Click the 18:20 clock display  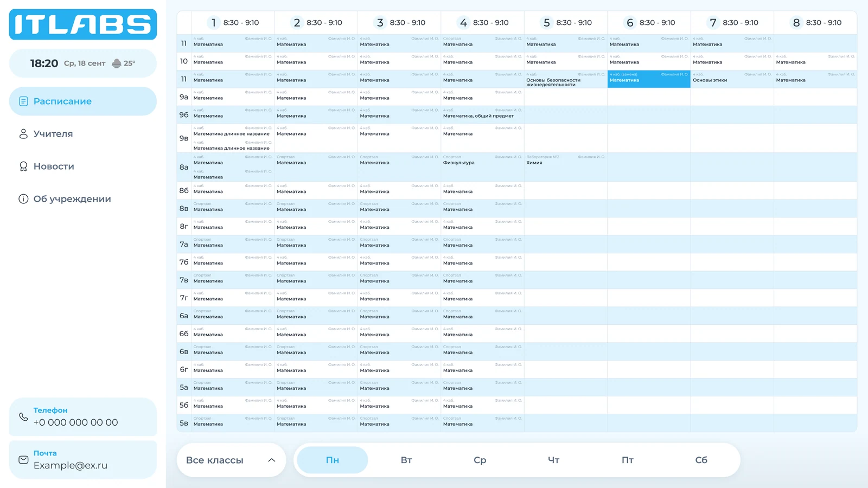tap(44, 63)
